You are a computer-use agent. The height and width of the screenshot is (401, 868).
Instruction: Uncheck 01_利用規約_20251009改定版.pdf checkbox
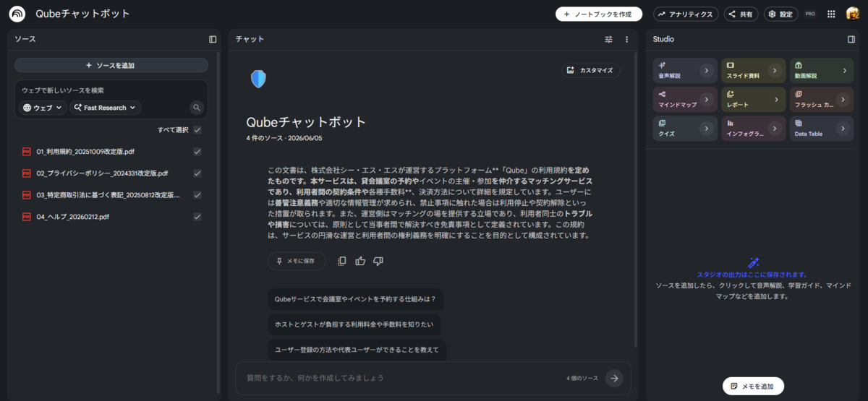click(x=197, y=152)
